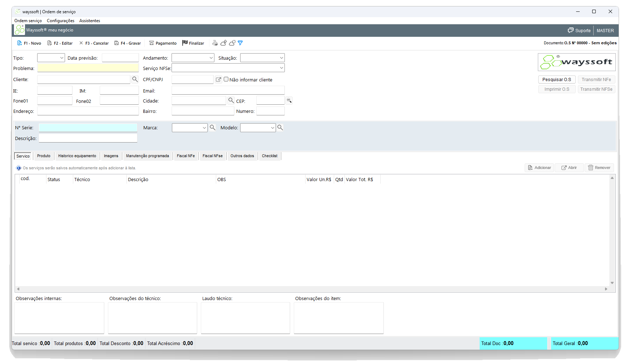
Task: Click the printer icon in toolbar
Action: (x=215, y=43)
